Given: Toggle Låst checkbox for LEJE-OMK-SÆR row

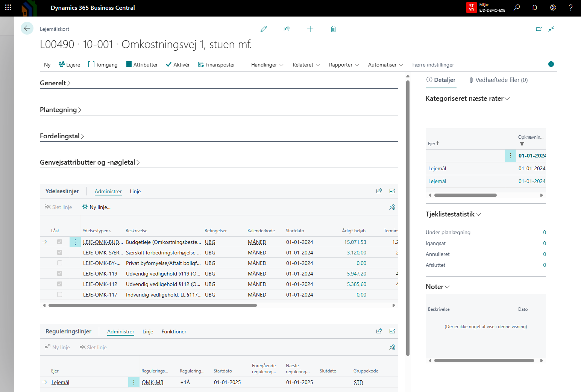Looking at the screenshot, I should [59, 253].
